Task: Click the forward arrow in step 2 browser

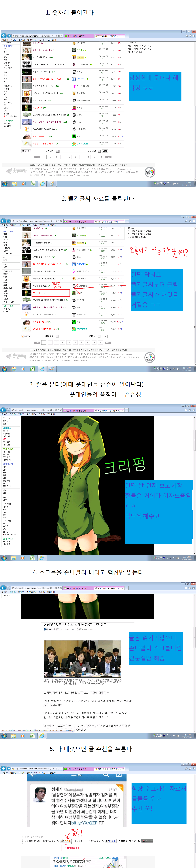Action: pos(8,221)
